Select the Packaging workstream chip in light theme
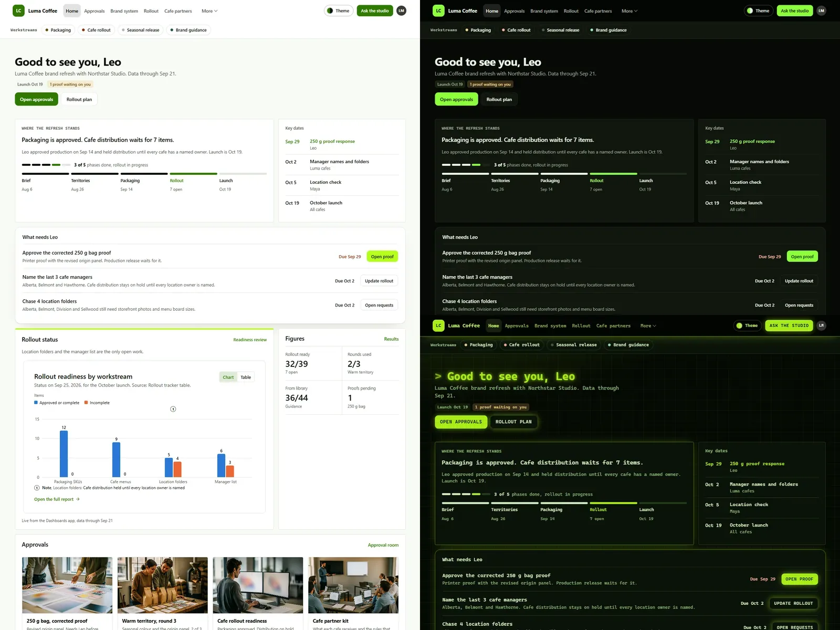The width and height of the screenshot is (840, 630). (58, 30)
